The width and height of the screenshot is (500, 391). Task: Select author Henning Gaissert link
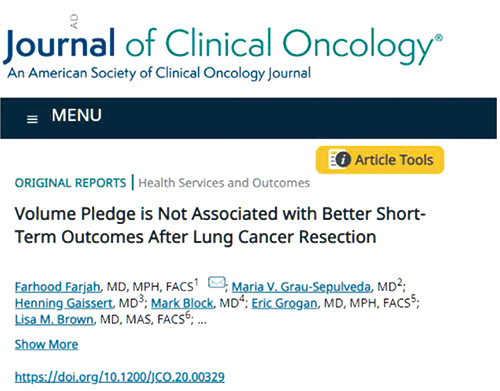63,303
